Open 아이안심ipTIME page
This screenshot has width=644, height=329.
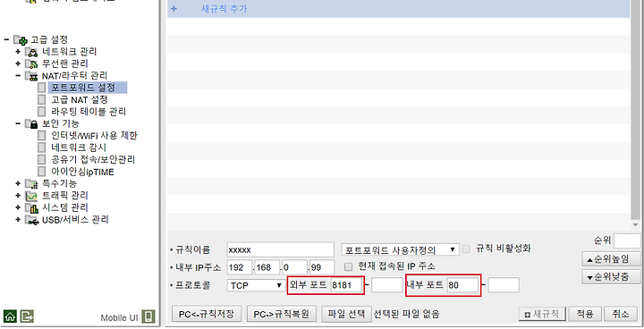82,172
